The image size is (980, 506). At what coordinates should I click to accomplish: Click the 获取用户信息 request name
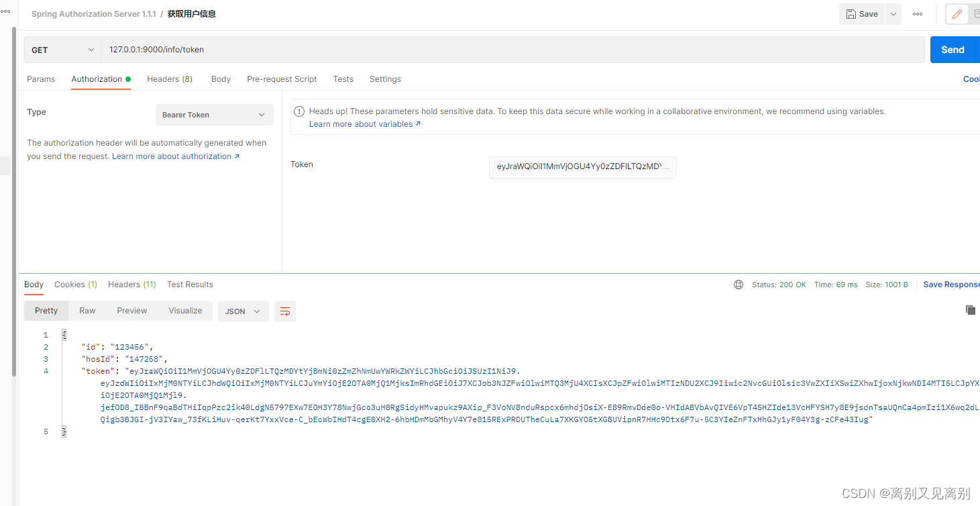[192, 14]
